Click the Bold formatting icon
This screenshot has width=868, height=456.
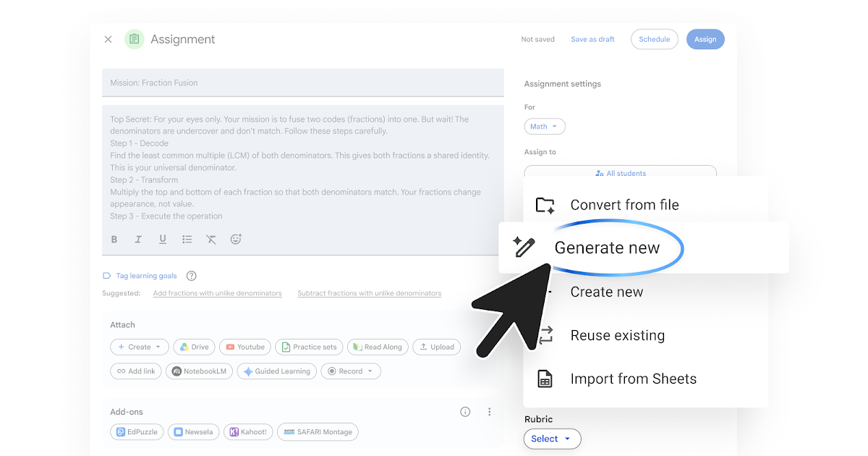coord(114,240)
